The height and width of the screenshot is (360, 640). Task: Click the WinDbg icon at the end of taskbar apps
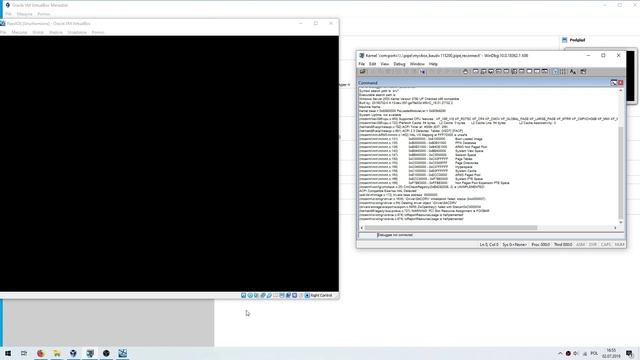(122, 353)
